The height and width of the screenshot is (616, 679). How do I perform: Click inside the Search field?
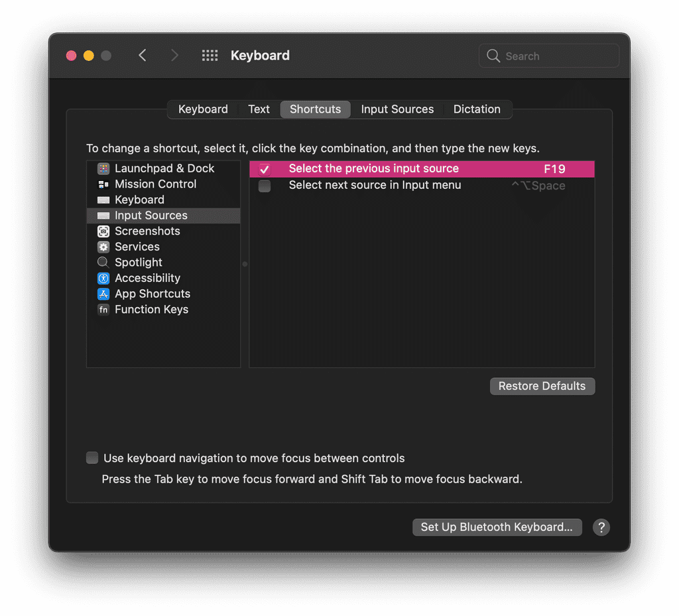point(548,56)
